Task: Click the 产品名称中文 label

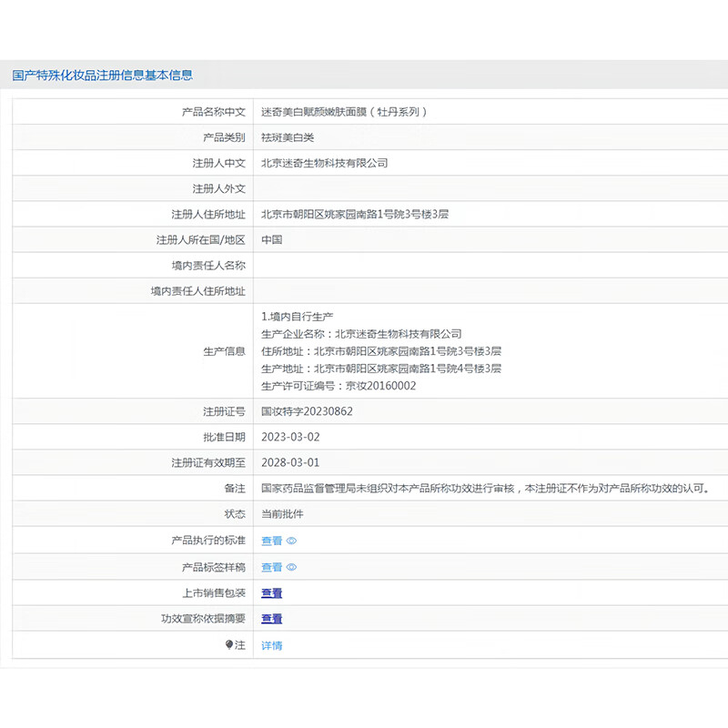Action: 214,112
